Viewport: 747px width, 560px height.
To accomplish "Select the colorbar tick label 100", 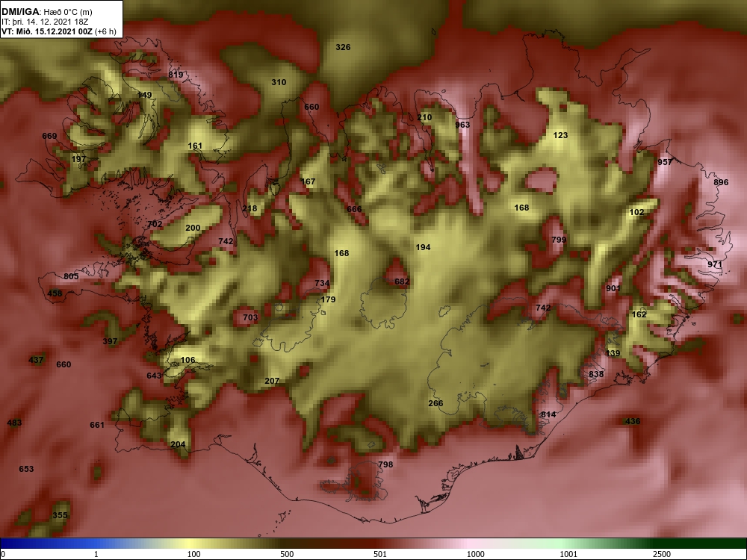I will 194,554.
